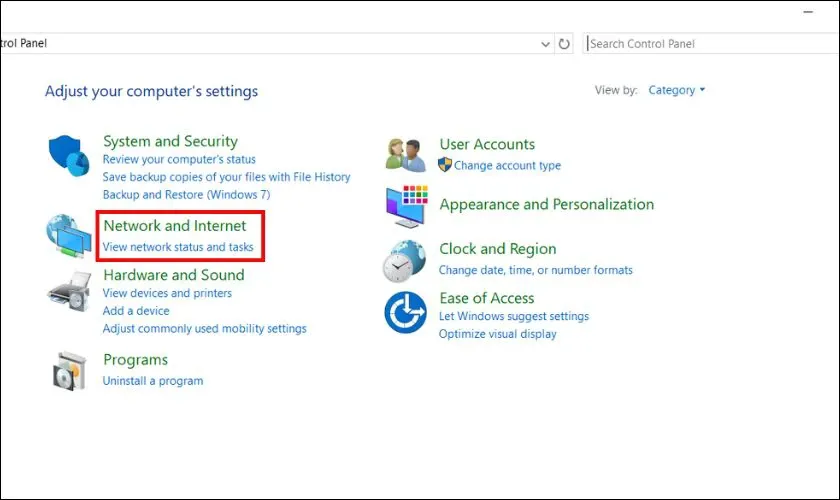Image resolution: width=840 pixels, height=500 pixels.
Task: Open View network status and tasks
Action: pos(178,247)
